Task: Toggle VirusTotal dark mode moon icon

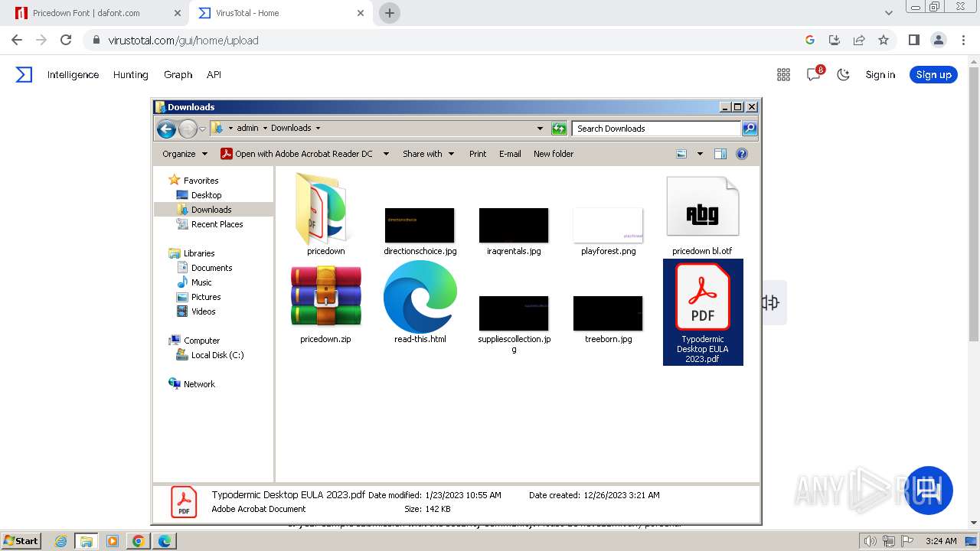Action: tap(843, 74)
